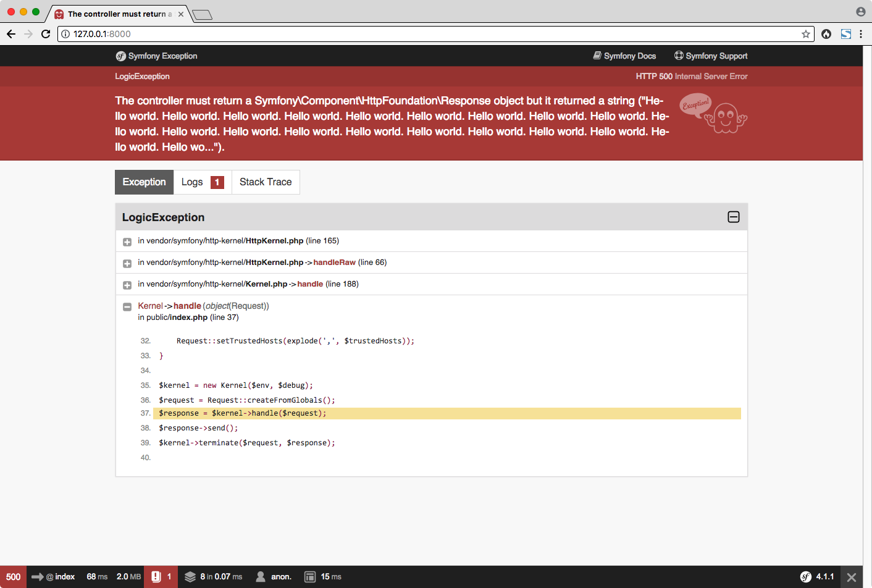The height and width of the screenshot is (588, 872).
Task: Click the exception ghost illustration
Action: pos(714,113)
